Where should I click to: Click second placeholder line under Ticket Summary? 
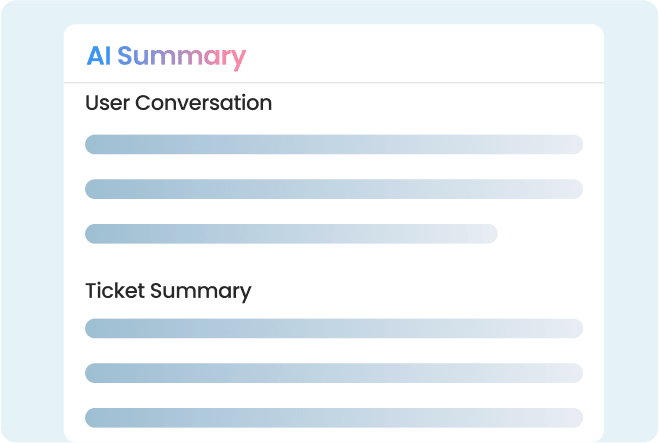pos(333,373)
